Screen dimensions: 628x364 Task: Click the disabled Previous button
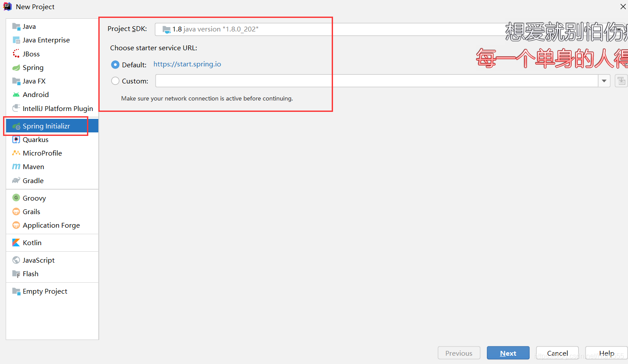coord(459,353)
